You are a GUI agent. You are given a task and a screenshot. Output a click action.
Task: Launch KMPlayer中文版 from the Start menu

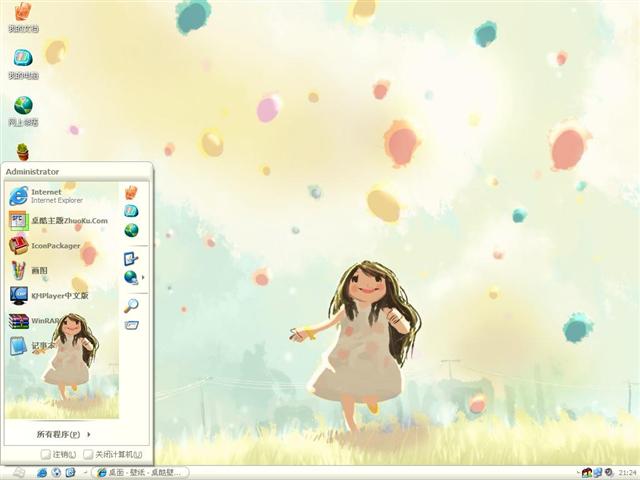click(58, 295)
